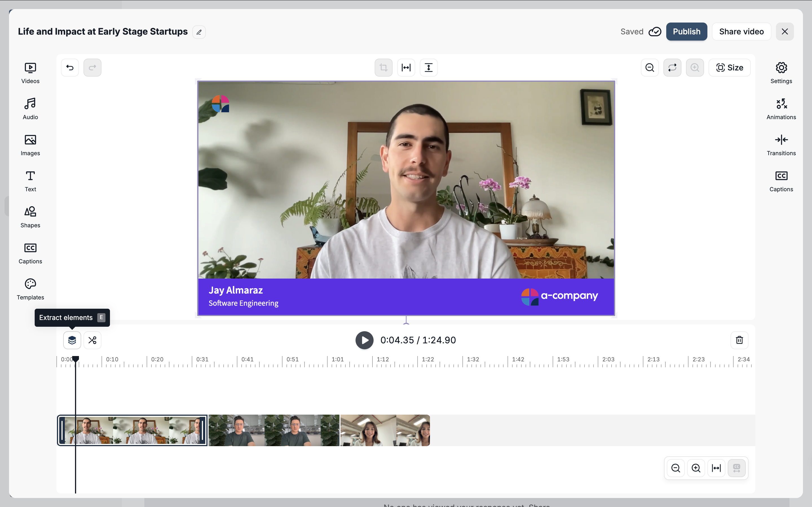Screen dimensions: 812x507
Task: Edit the video title with pencil icon
Action: point(199,32)
